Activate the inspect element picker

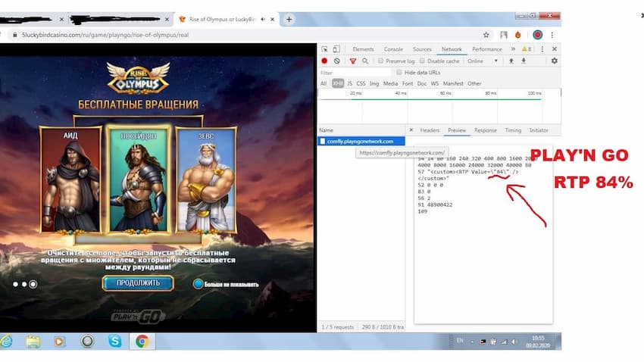(x=324, y=49)
